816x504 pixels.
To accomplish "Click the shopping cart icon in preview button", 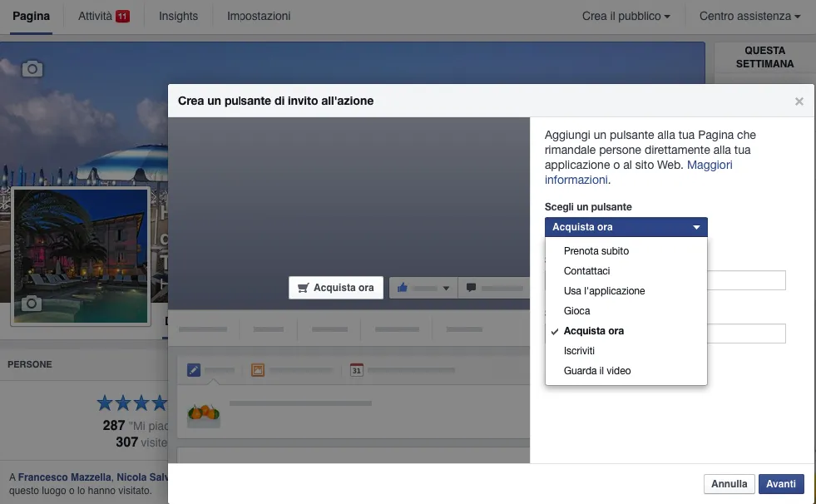I will click(x=304, y=288).
